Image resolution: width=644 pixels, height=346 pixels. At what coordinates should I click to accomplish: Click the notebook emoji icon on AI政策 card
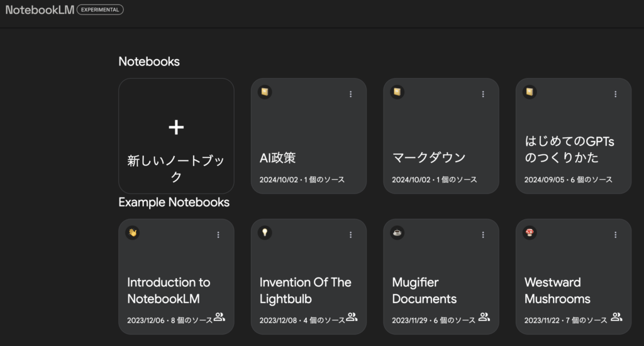point(265,92)
